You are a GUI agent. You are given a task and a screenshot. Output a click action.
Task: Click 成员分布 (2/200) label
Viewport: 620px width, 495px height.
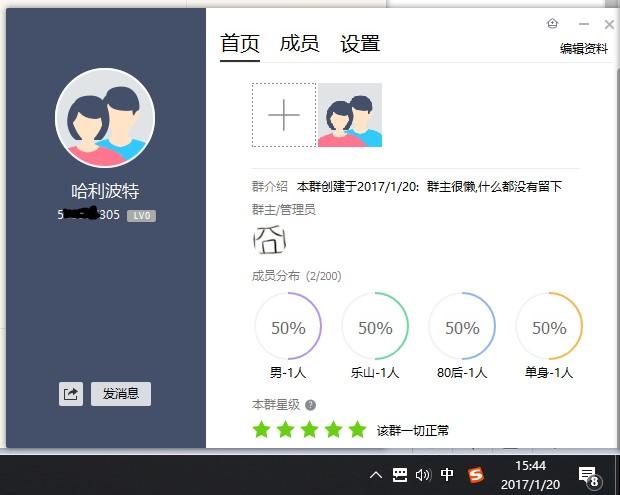[x=297, y=276]
